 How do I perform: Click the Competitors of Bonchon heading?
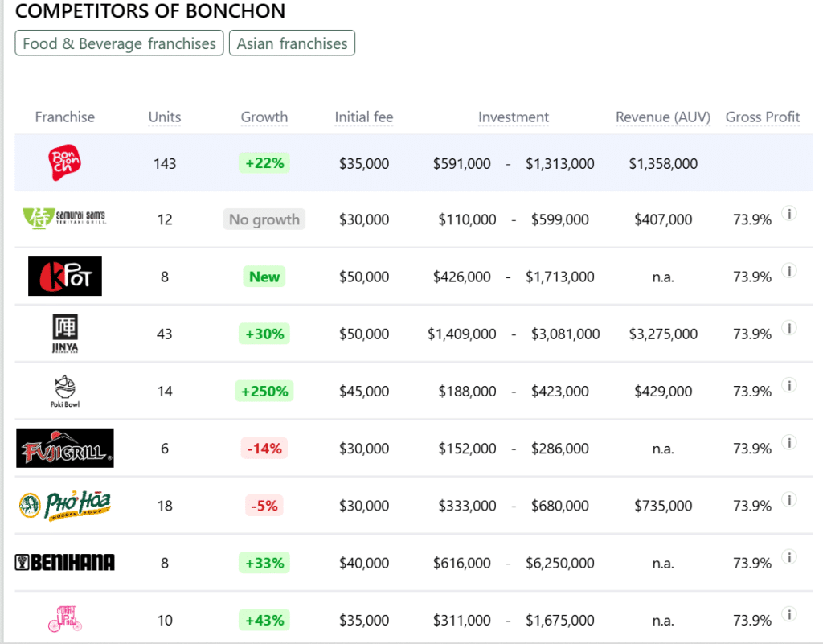[x=150, y=10]
